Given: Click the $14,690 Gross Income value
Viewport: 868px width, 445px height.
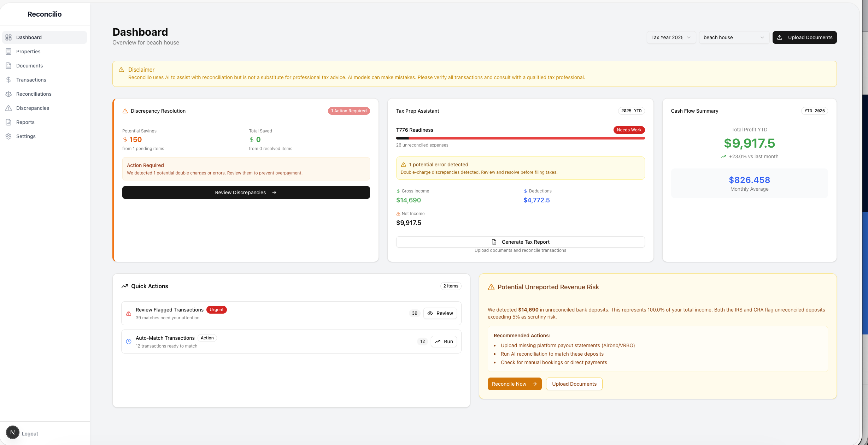Looking at the screenshot, I should tap(409, 200).
